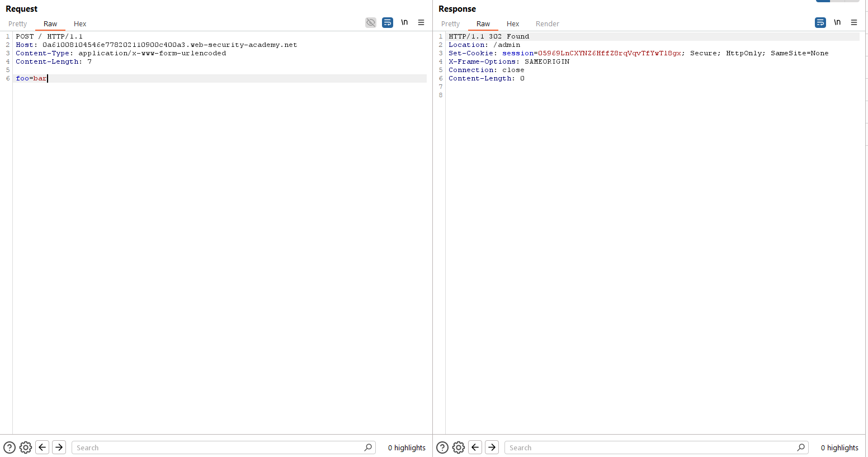Toggle hide non-printable characters icon in Request

pyautogui.click(x=370, y=23)
